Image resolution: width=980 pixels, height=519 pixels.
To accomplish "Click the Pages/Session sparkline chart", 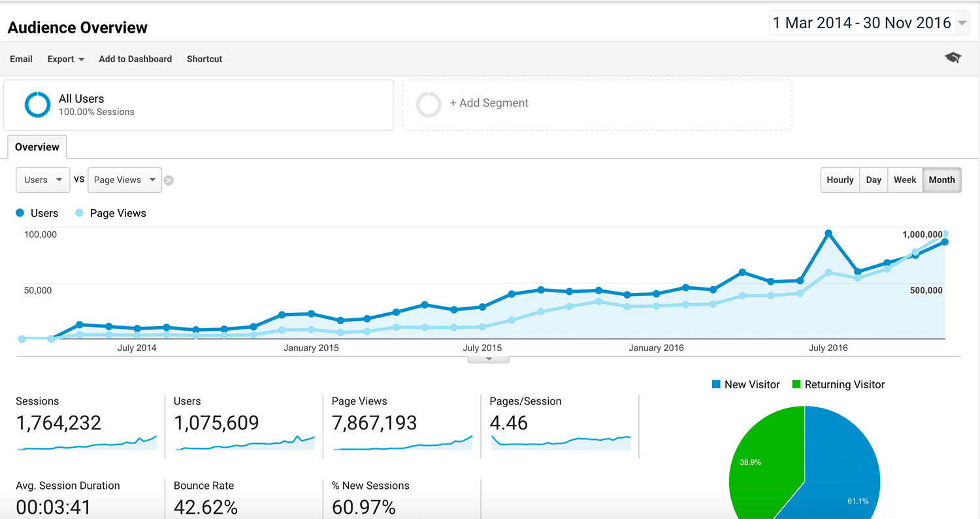I will [561, 443].
